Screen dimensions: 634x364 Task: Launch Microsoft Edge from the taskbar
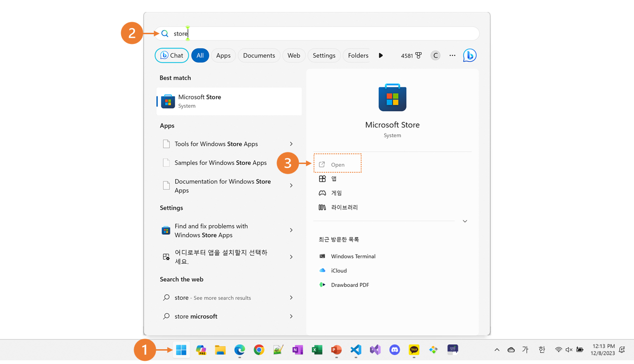[240, 350]
